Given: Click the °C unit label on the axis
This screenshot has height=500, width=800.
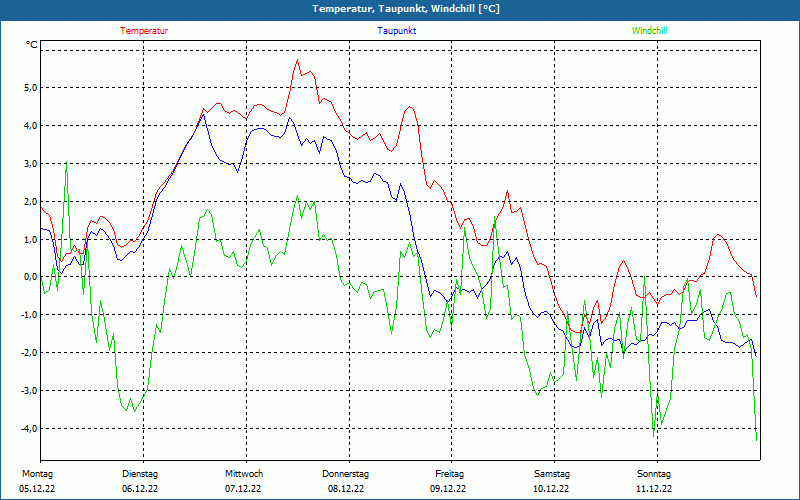Looking at the screenshot, I should click(32, 45).
